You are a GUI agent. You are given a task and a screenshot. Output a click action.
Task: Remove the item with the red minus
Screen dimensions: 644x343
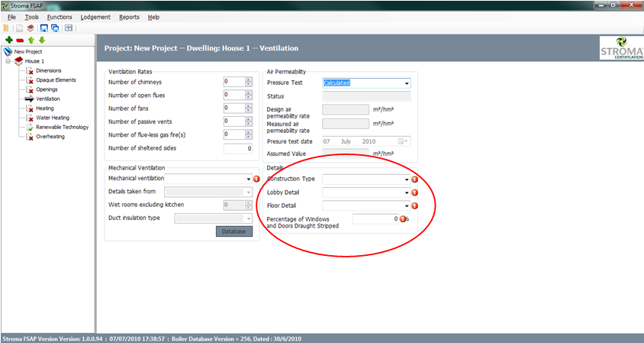[x=20, y=40]
